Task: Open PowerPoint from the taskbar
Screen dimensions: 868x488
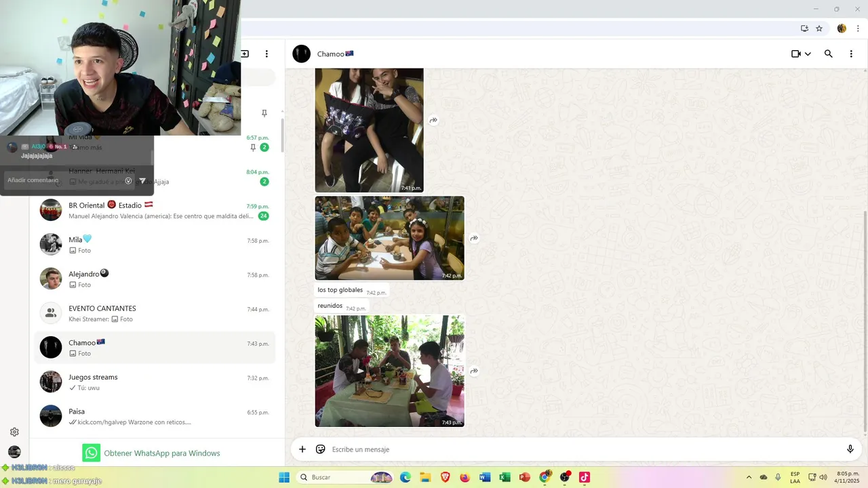Action: [524, 477]
